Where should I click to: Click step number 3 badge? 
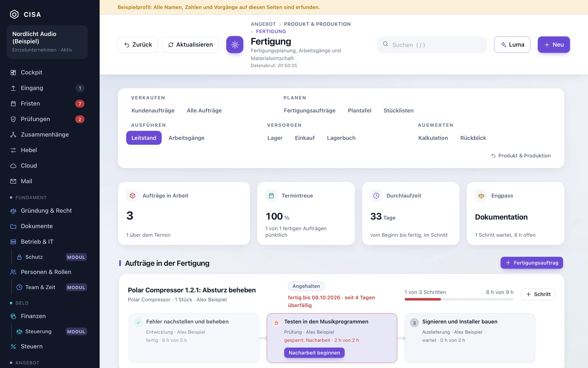[x=414, y=323]
